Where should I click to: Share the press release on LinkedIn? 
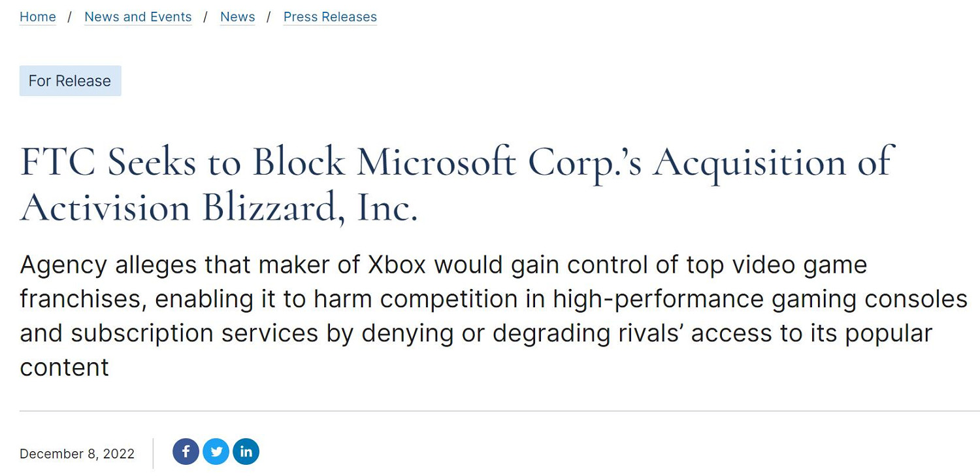pyautogui.click(x=246, y=452)
